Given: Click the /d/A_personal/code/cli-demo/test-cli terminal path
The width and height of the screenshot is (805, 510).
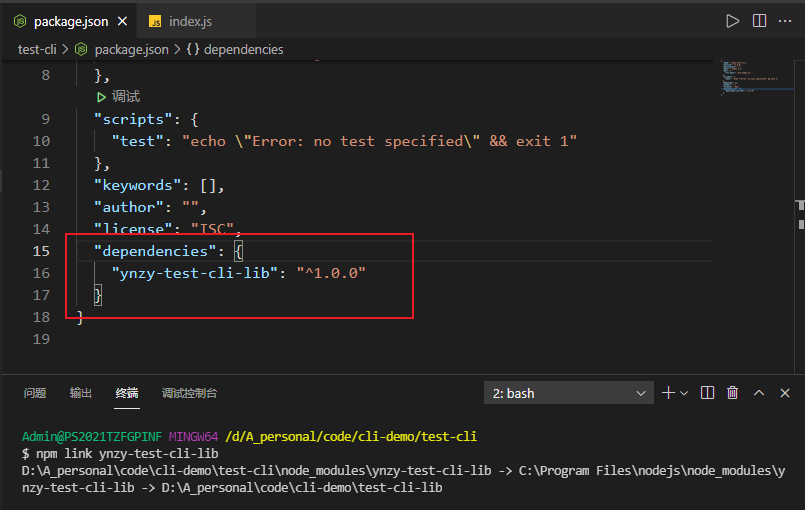Looking at the screenshot, I should (x=351, y=437).
